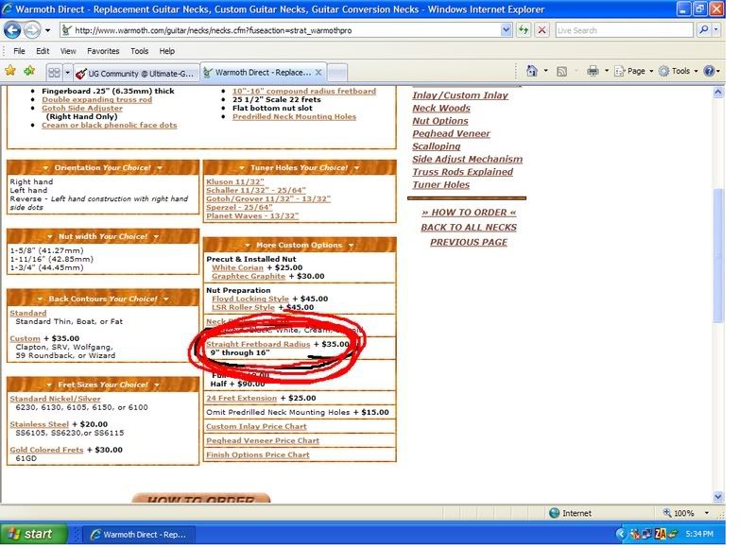756x548 pixels.
Task: Open the Neck Woods sidebar link
Action: click(441, 109)
